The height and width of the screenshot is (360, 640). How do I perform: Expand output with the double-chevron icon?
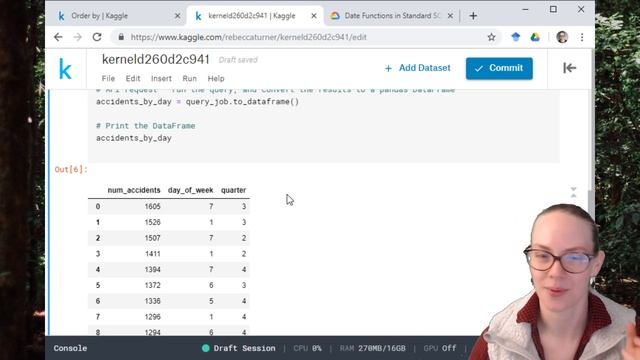coord(573,192)
